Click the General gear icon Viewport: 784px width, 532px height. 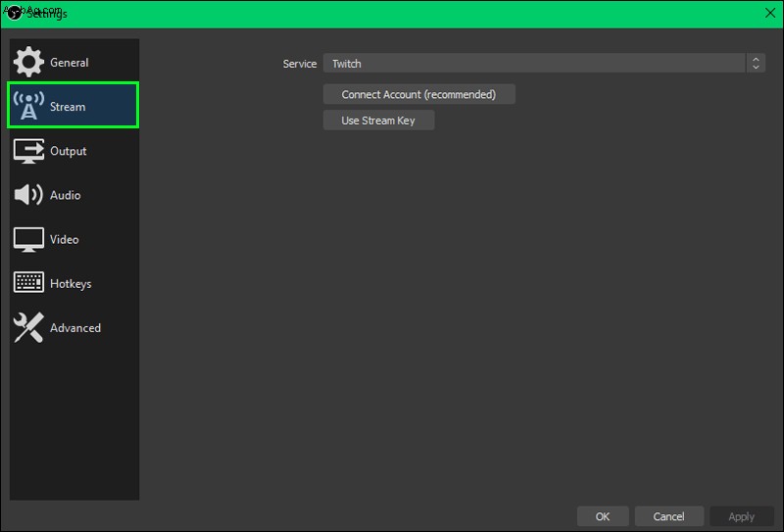coord(28,62)
